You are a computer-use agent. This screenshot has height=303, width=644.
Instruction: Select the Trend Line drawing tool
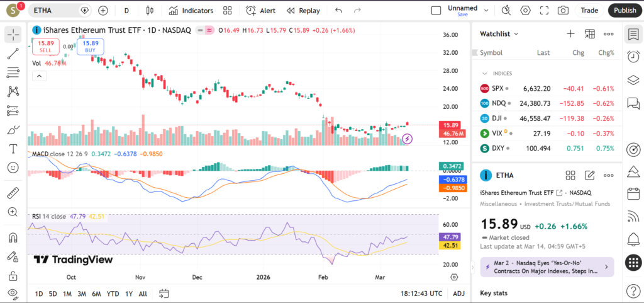[x=13, y=54]
